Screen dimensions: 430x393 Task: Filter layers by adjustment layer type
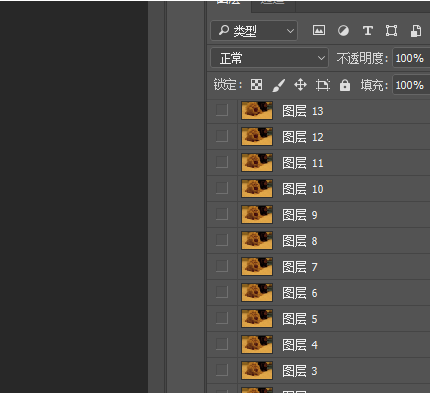point(343,31)
